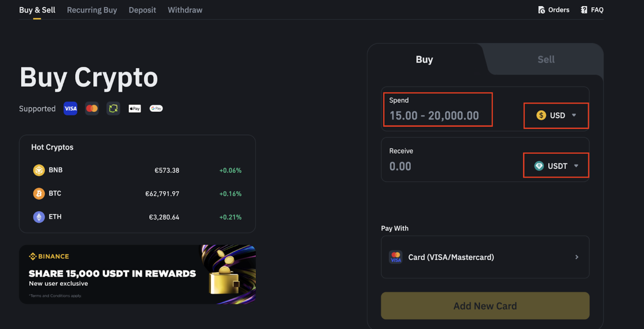Open the Recurring Buy tab
The height and width of the screenshot is (329, 644).
point(92,10)
